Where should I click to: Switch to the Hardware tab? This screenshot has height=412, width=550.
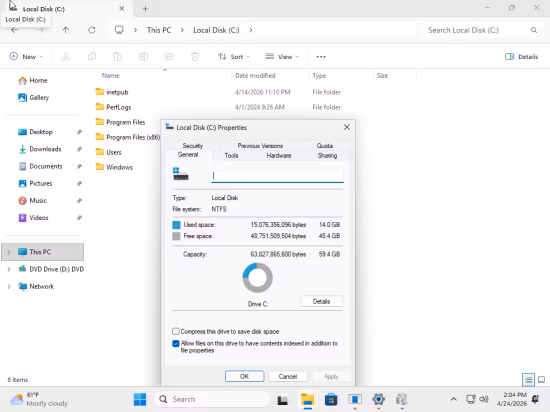(279, 155)
